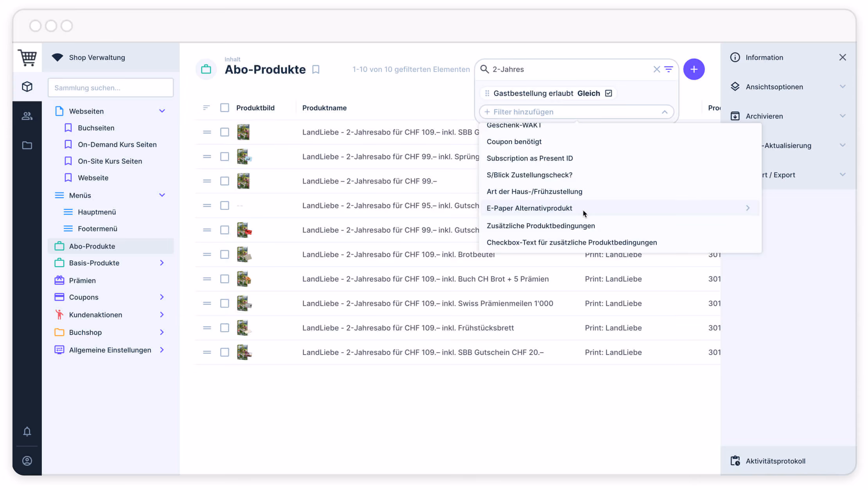Check the Brotbeutel product row
868x490 pixels.
[225, 254]
